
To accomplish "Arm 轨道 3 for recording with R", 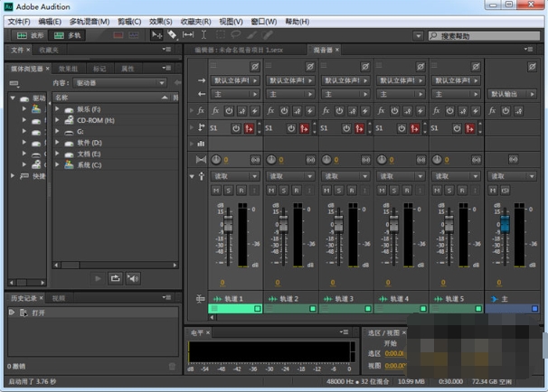I will pyautogui.click(x=352, y=191).
